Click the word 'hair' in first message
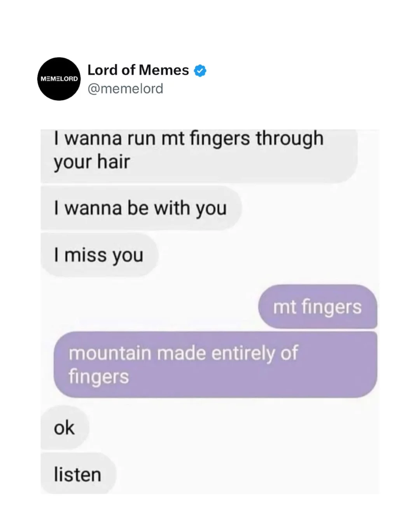The width and height of the screenshot is (420, 525). [x=114, y=161]
